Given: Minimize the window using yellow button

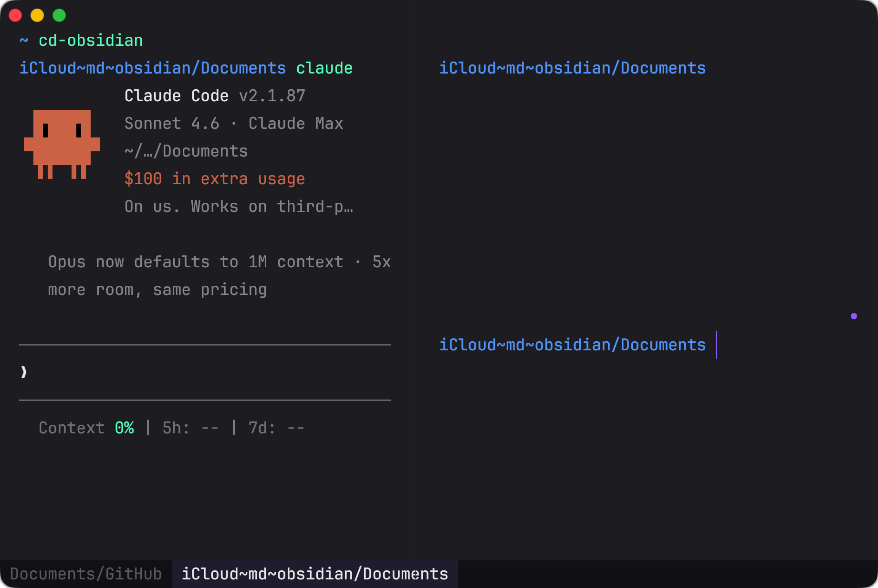Looking at the screenshot, I should [37, 15].
